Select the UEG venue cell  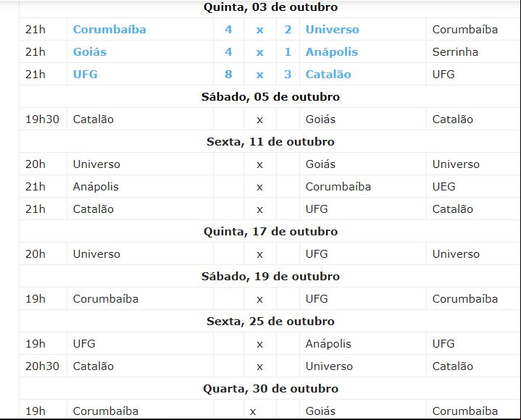click(443, 187)
